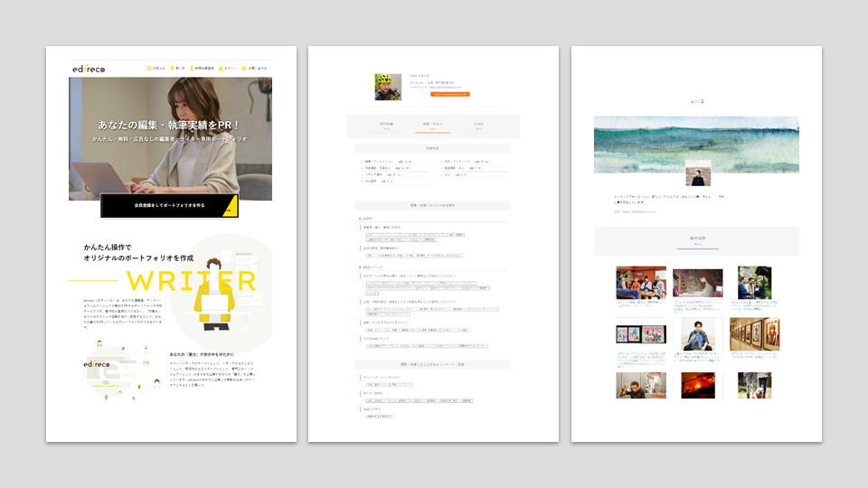Click the edireco logo in the header

click(x=90, y=69)
